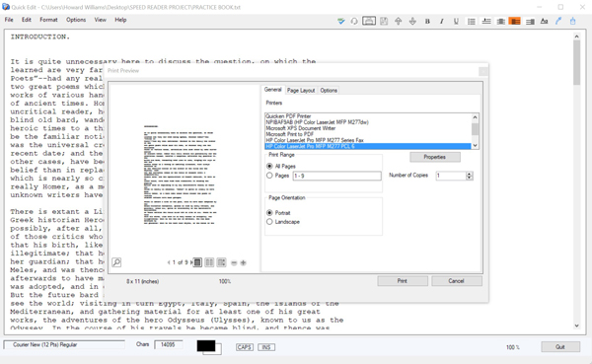Select Microsoft Print to PDF printer
Image resolution: width=592 pixels, height=364 pixels.
(x=368, y=134)
